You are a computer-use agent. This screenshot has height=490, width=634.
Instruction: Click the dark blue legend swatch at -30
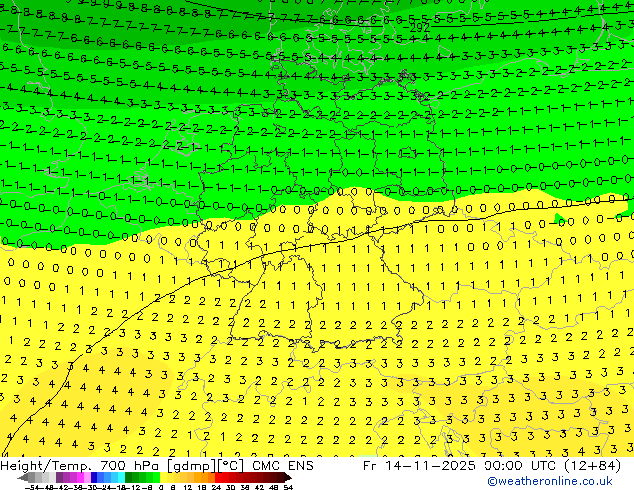point(94,477)
